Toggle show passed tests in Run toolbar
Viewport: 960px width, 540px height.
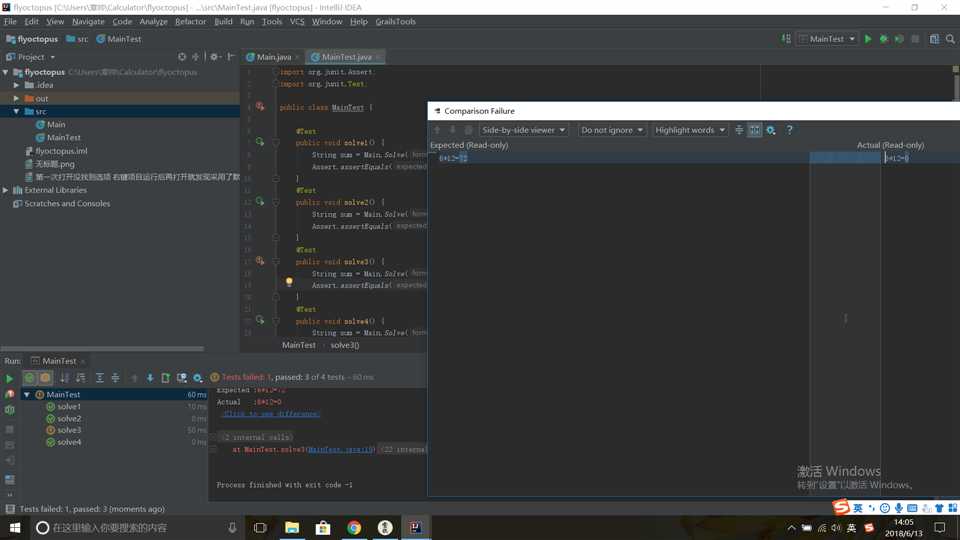[x=29, y=378]
